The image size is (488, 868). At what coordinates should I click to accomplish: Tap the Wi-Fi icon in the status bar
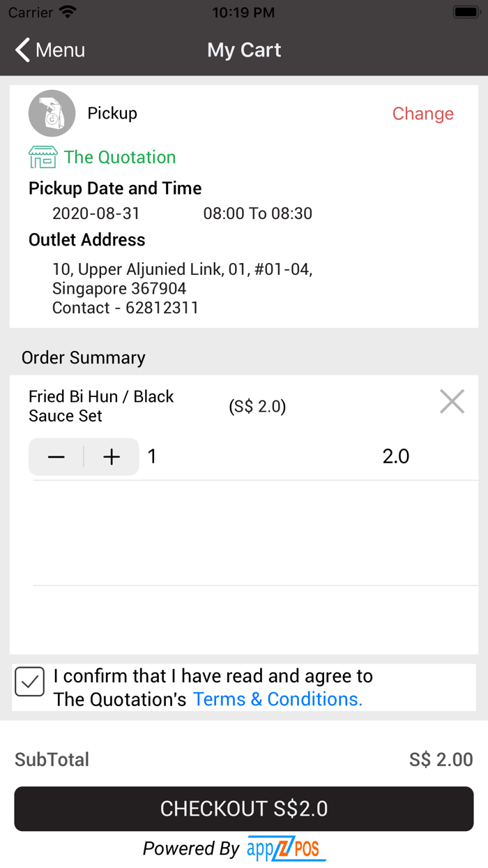coord(67,11)
